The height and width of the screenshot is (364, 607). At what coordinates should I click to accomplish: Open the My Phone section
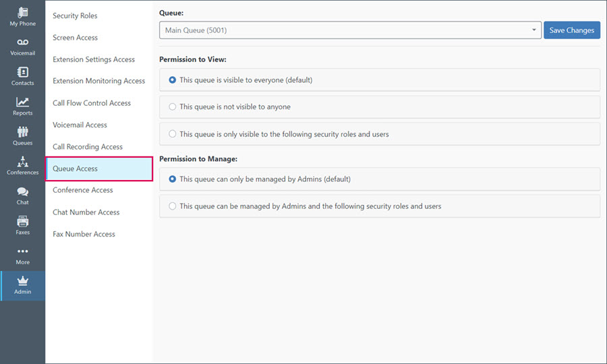tap(22, 17)
